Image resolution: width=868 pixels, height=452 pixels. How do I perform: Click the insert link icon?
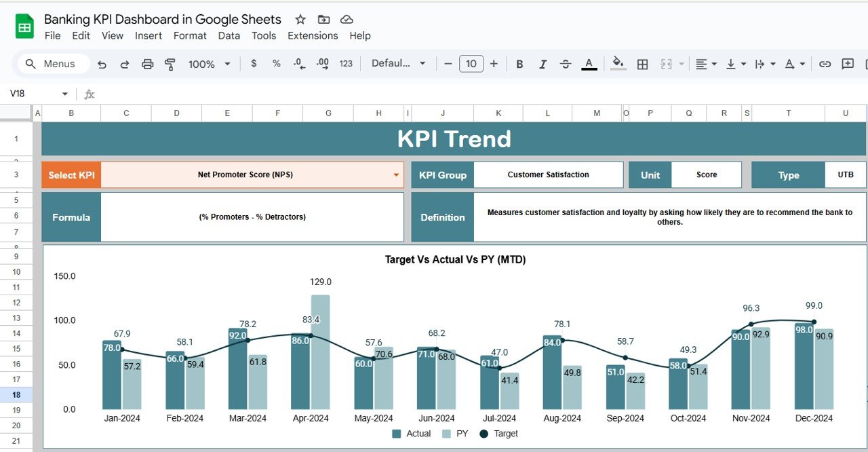click(825, 64)
